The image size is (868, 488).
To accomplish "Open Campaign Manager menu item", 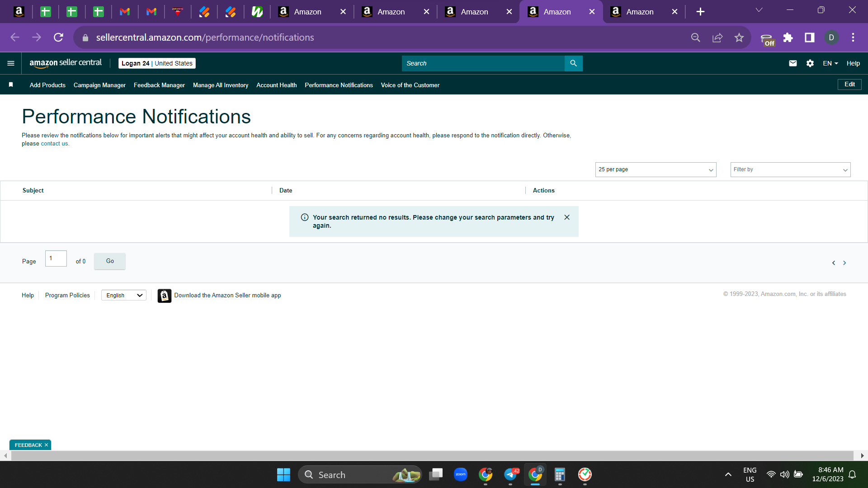I will (x=99, y=85).
